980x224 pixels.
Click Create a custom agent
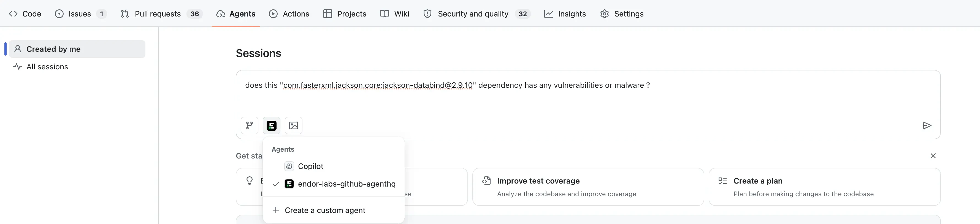pyautogui.click(x=333, y=210)
